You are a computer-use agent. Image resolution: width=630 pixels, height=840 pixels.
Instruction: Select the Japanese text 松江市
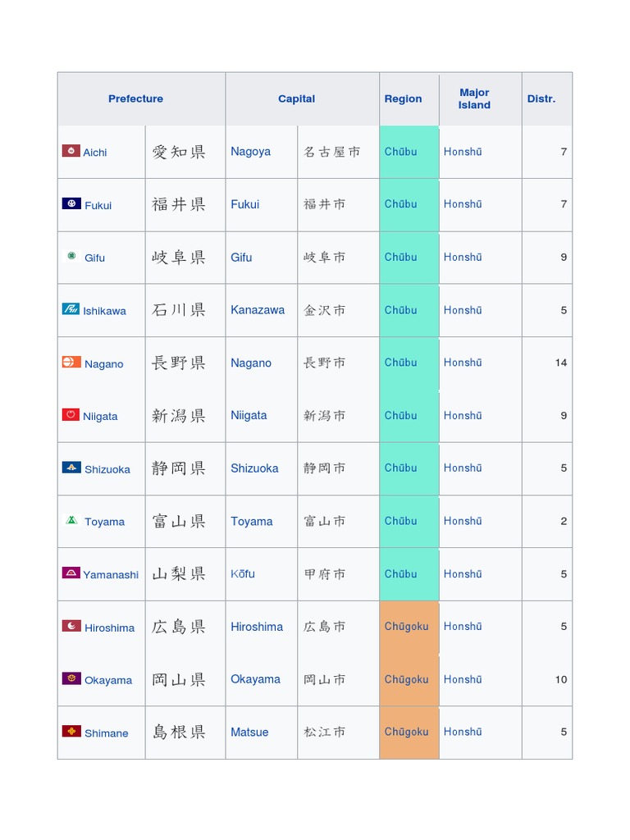click(x=324, y=732)
